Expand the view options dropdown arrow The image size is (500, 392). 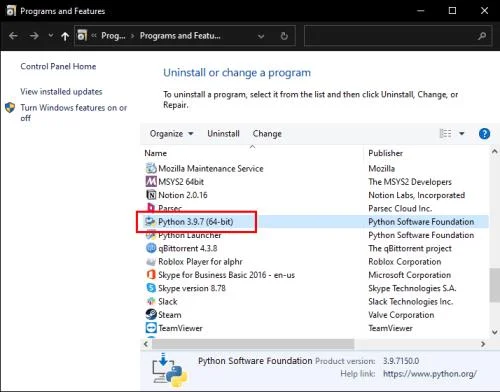[x=462, y=134]
